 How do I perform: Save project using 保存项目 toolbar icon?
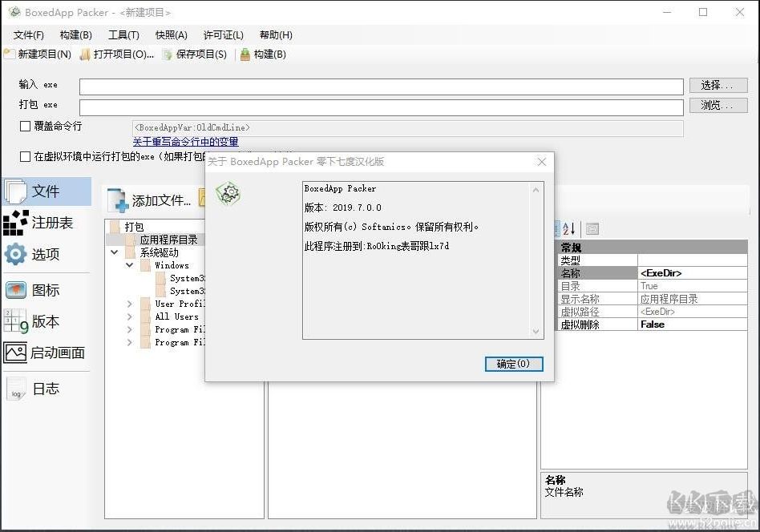168,54
